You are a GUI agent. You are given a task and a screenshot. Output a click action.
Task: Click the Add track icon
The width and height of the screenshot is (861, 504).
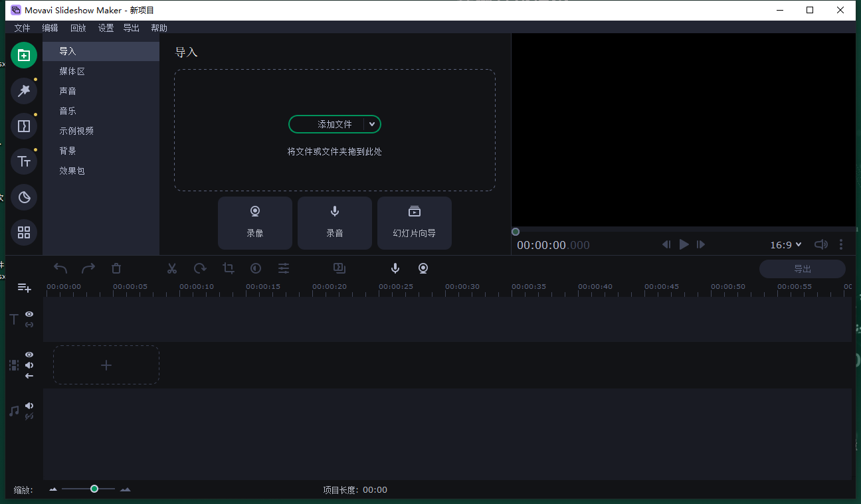coord(24,288)
